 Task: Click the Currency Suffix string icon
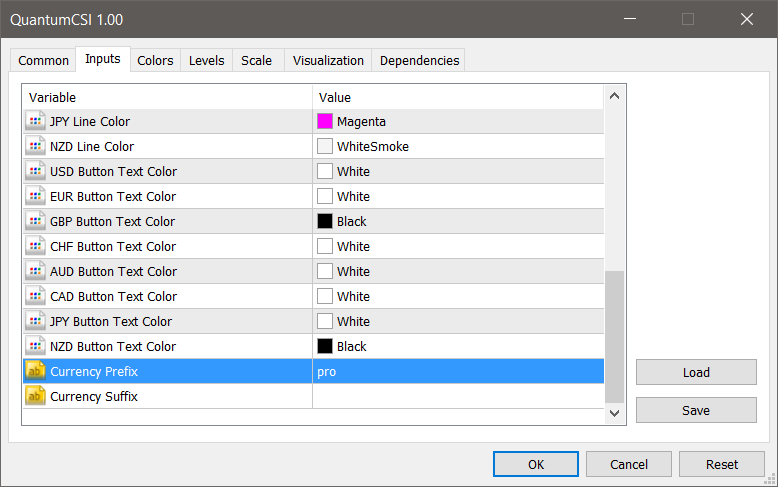tap(35, 397)
